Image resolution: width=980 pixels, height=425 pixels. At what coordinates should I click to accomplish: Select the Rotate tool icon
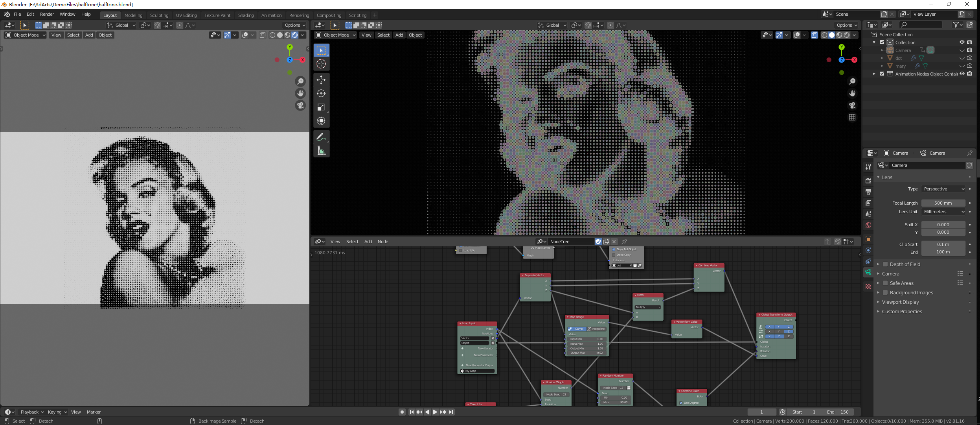pos(321,94)
